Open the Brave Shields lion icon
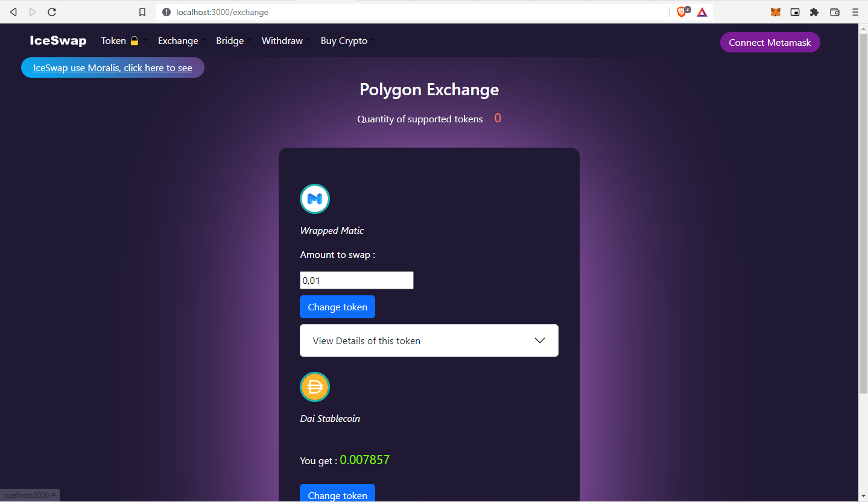 [683, 12]
